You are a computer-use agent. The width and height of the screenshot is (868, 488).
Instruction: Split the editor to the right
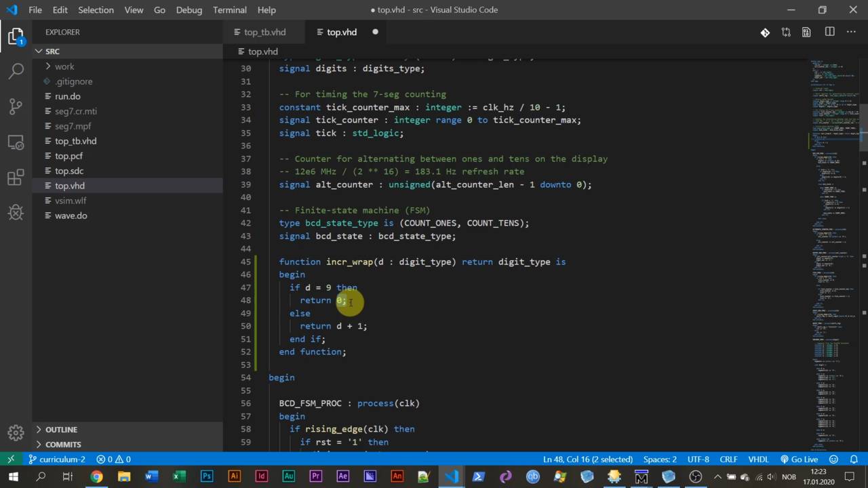click(x=829, y=32)
